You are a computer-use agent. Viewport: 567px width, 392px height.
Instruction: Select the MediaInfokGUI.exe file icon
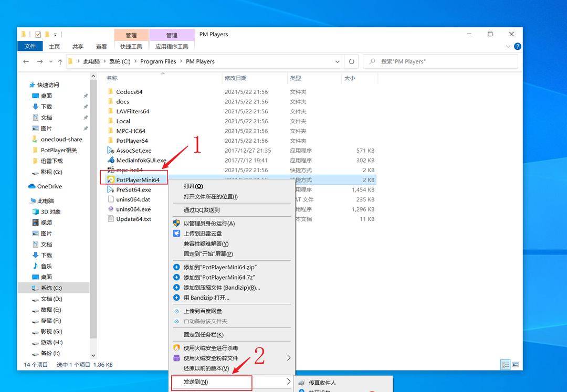pyautogui.click(x=111, y=160)
